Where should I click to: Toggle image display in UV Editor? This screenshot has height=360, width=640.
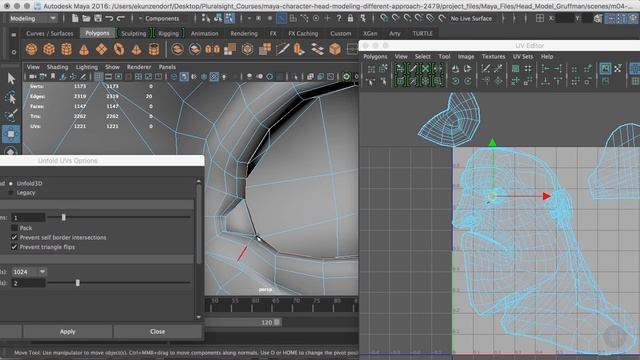tap(605, 69)
